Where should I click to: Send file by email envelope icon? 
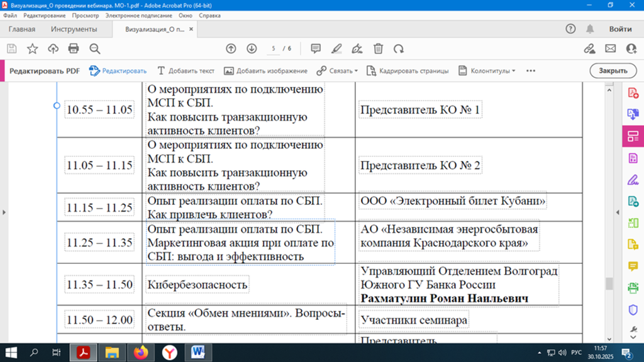610,48
